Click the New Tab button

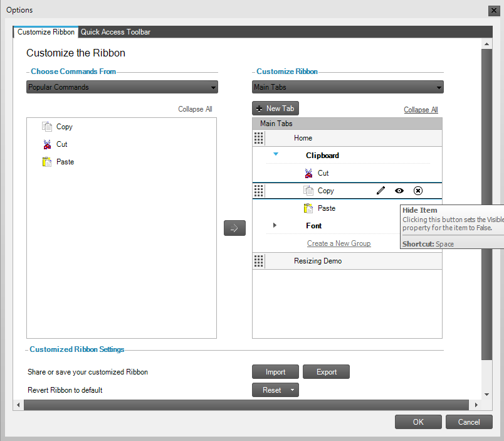(275, 109)
